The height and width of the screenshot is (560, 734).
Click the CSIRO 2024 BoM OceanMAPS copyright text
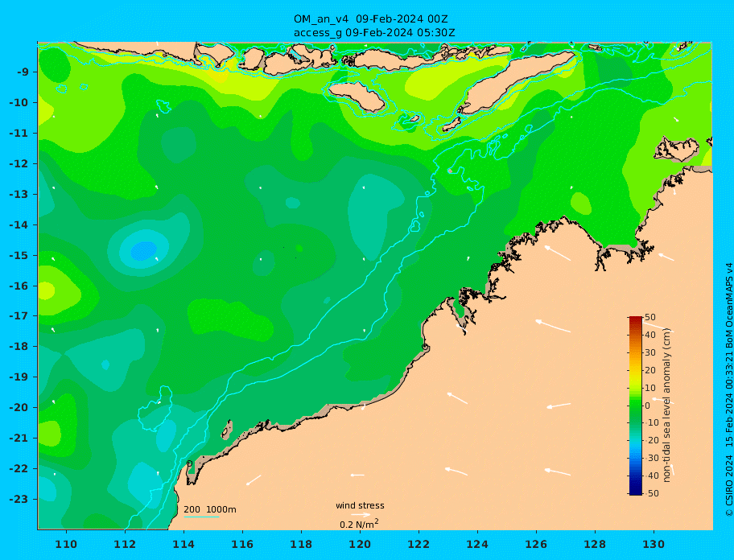point(729,390)
